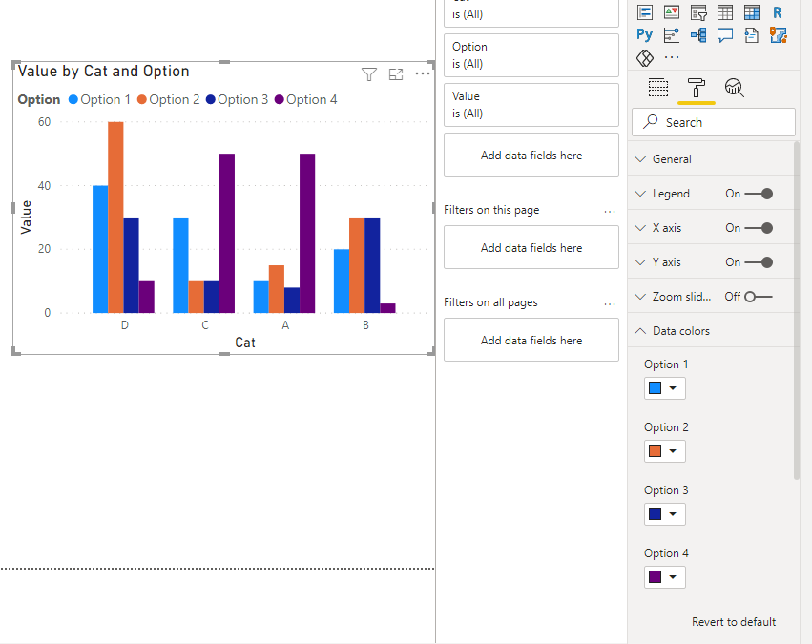
Task: Turn off the Y axis toggle
Action: (x=759, y=262)
